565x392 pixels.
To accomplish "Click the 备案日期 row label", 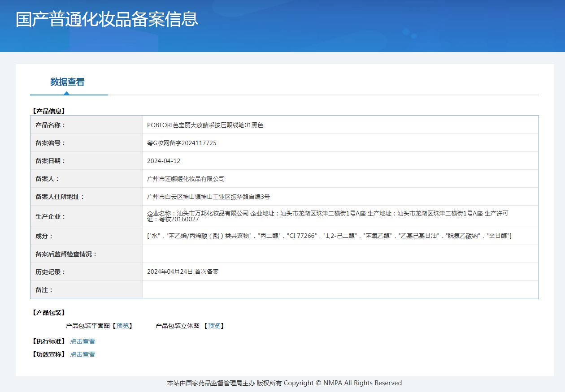I will (50, 161).
